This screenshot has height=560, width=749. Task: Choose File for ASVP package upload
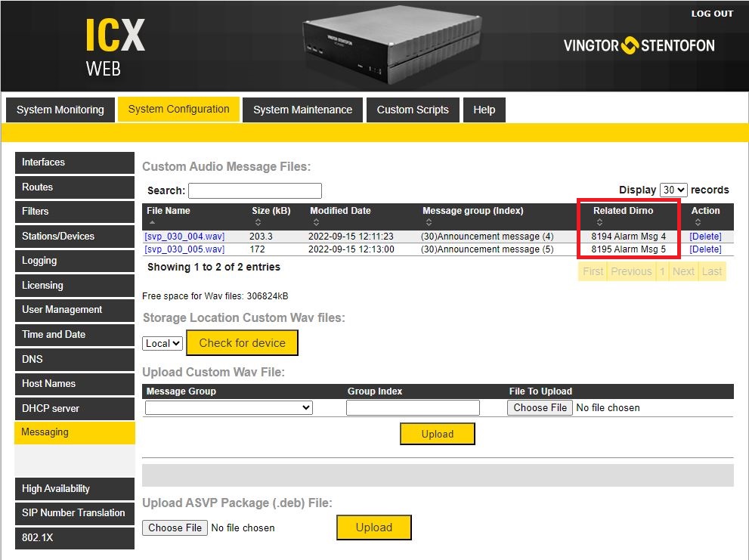(175, 528)
